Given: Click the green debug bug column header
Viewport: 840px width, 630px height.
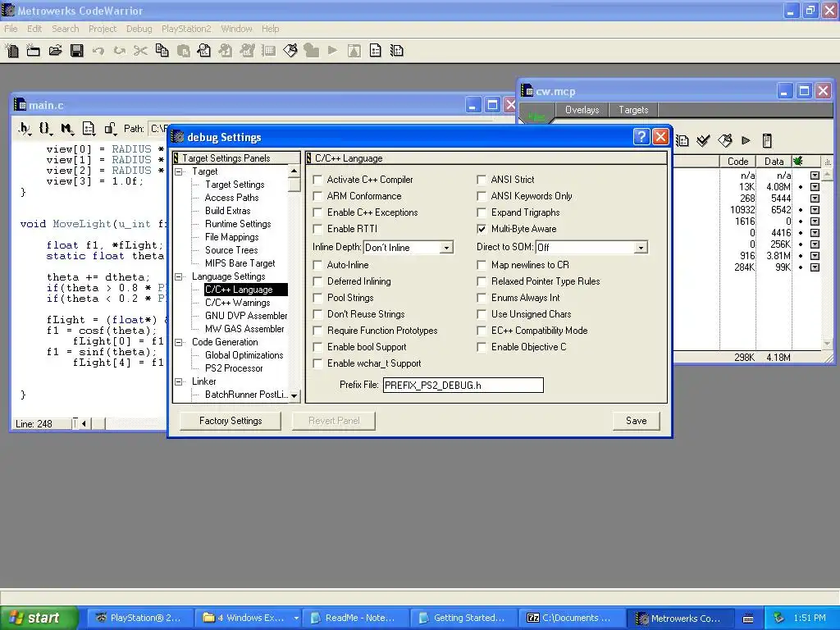Looking at the screenshot, I should point(798,162).
